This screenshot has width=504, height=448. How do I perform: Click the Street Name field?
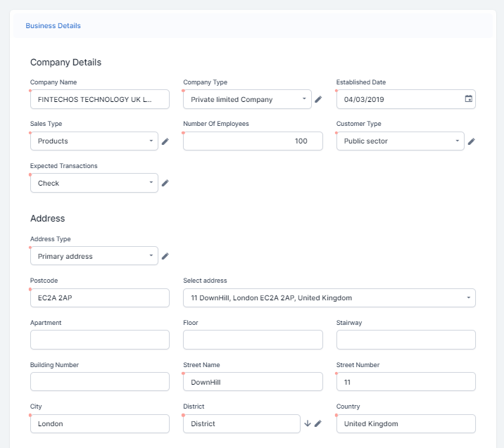(253, 382)
